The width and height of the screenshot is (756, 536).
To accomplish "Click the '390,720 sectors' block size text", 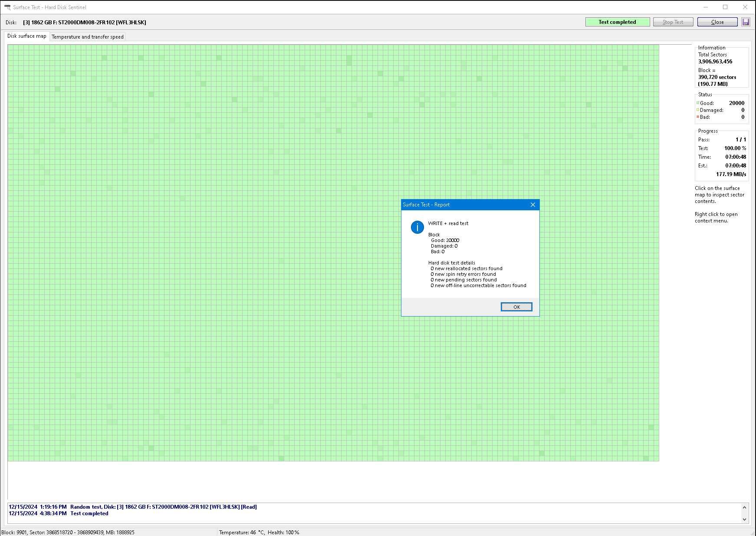I will pyautogui.click(x=717, y=77).
